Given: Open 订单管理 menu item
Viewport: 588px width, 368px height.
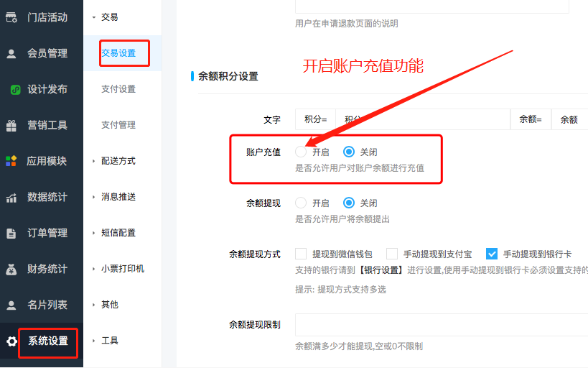Looking at the screenshot, I should pos(47,233).
